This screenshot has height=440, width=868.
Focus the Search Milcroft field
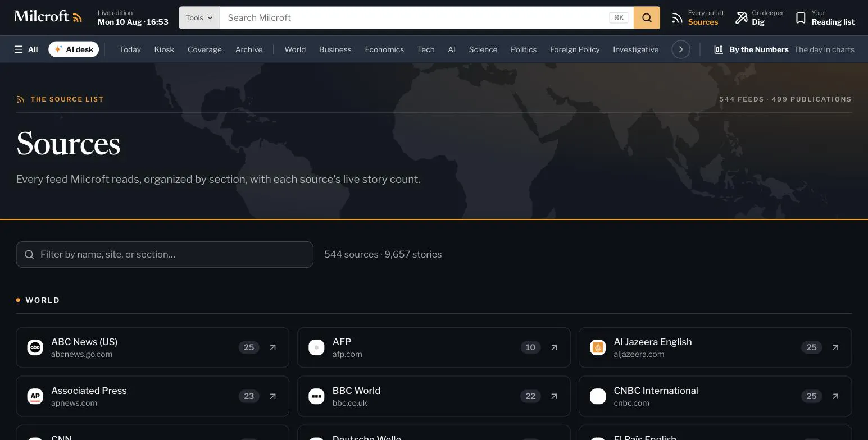pos(416,17)
